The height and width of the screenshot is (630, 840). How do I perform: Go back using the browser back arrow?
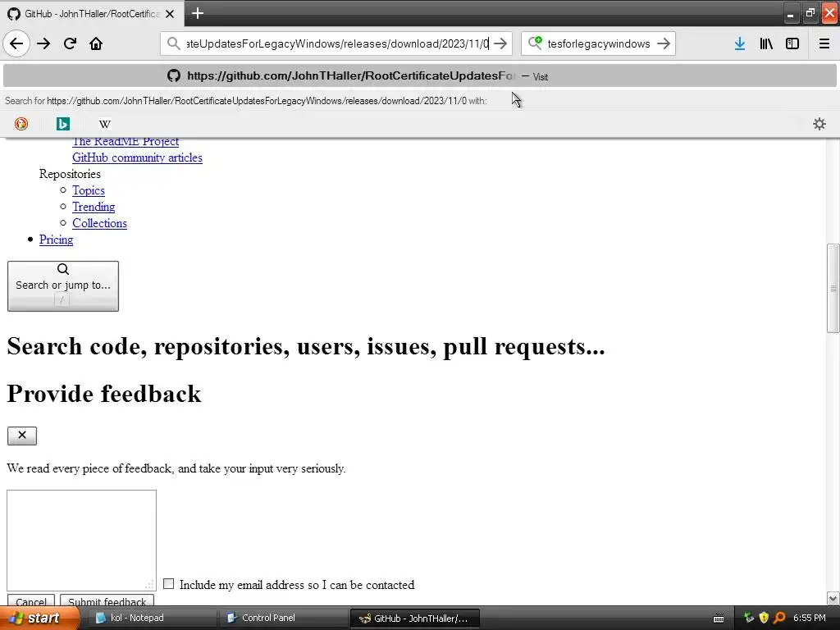coord(16,43)
